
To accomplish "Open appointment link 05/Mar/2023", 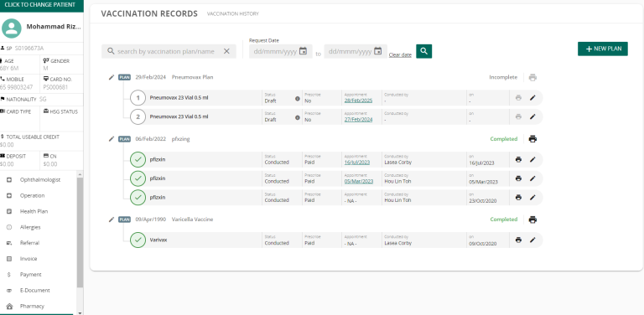I will [x=359, y=181].
